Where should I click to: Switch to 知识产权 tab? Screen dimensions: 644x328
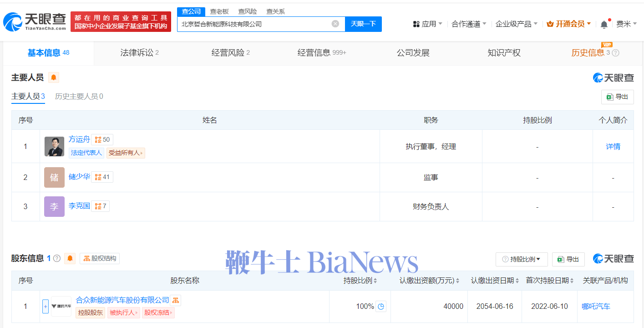click(x=504, y=53)
